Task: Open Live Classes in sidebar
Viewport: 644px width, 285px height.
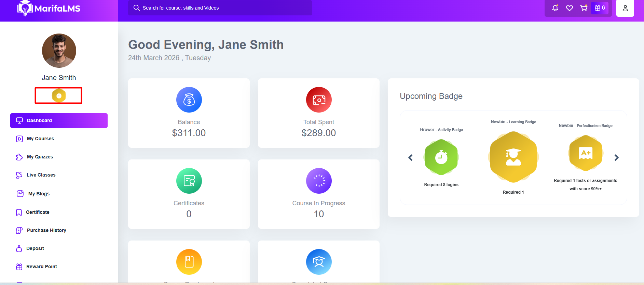Action: point(41,175)
